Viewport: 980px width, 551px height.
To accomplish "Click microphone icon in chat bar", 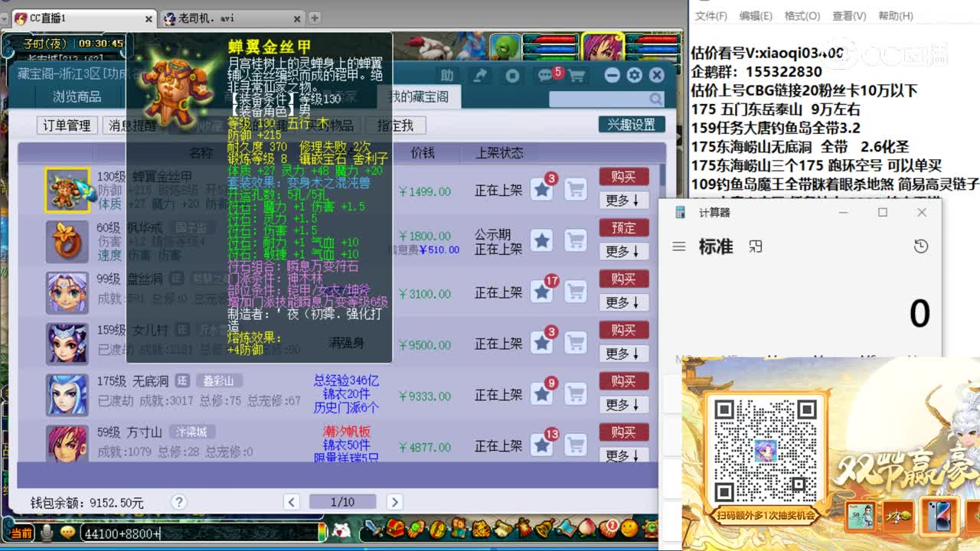I will pyautogui.click(x=47, y=532).
